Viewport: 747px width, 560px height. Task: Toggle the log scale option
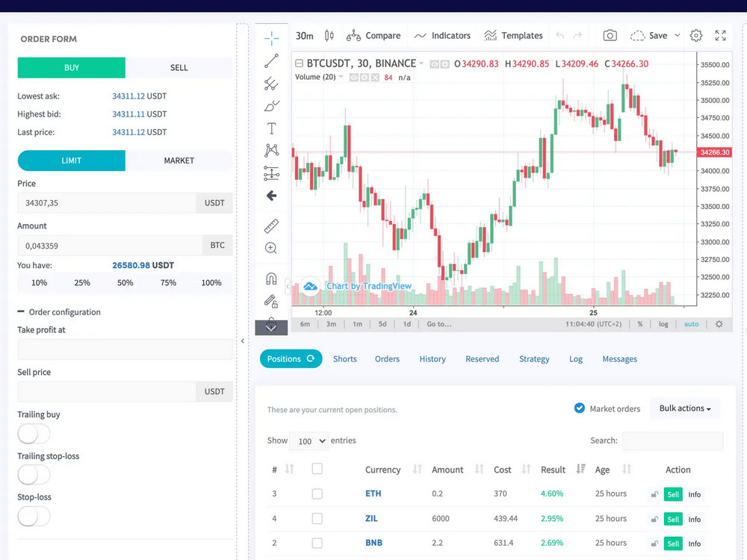pos(663,324)
